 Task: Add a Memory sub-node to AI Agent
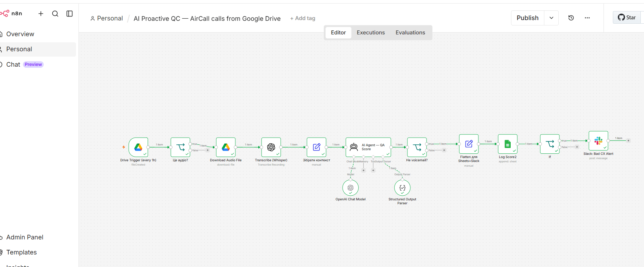click(363, 170)
